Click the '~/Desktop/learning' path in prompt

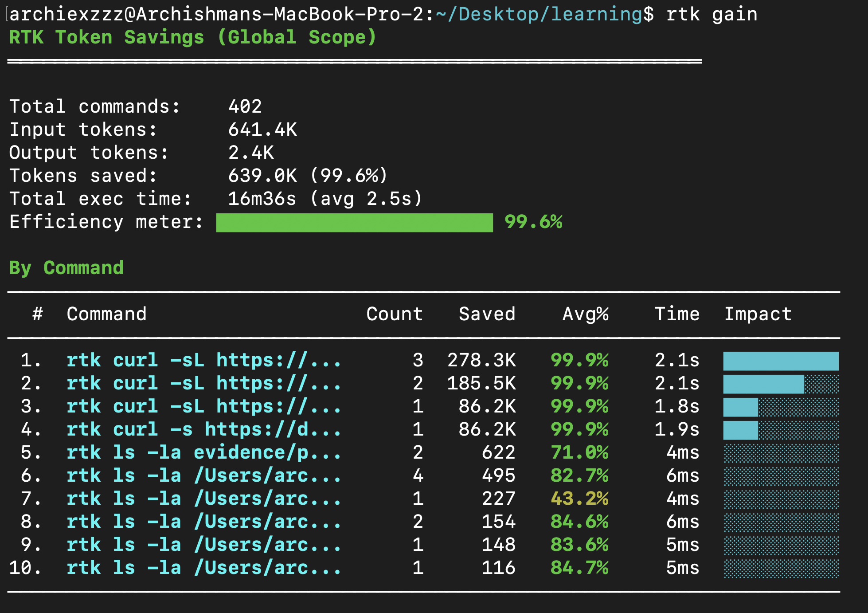tap(539, 14)
